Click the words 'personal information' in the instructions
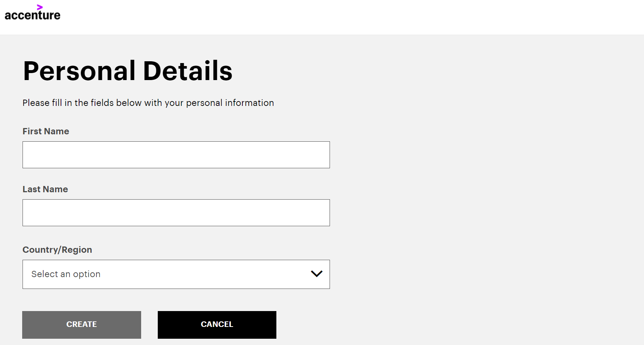The width and height of the screenshot is (644, 345). tap(230, 103)
